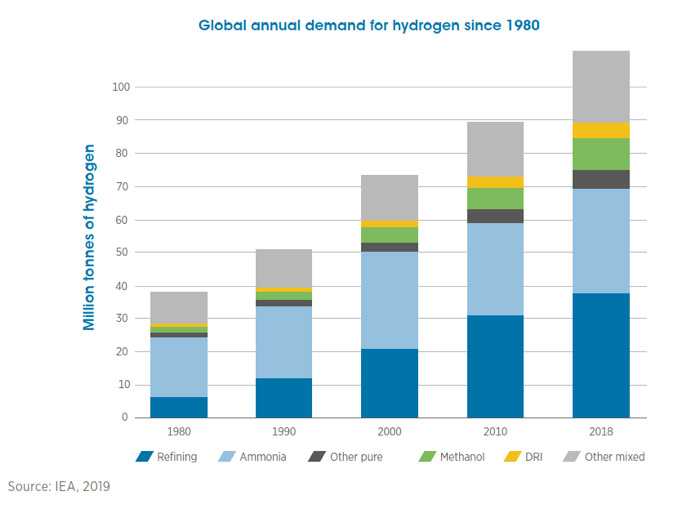Click the 'Source: IEA, 2019' text
The image size is (678, 505).
pos(59,487)
